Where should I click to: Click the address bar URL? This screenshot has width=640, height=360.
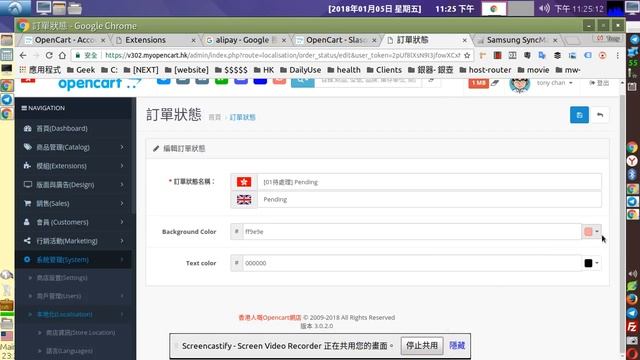[x=282, y=55]
